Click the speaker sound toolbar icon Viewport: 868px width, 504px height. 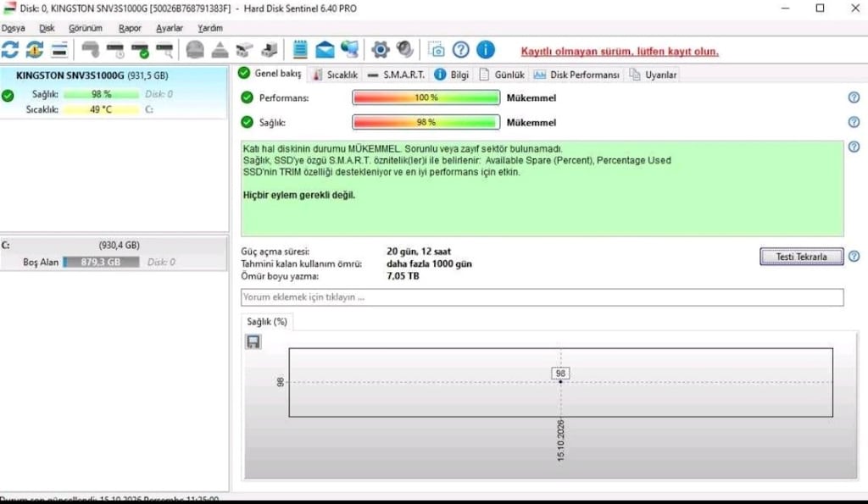tap(405, 50)
